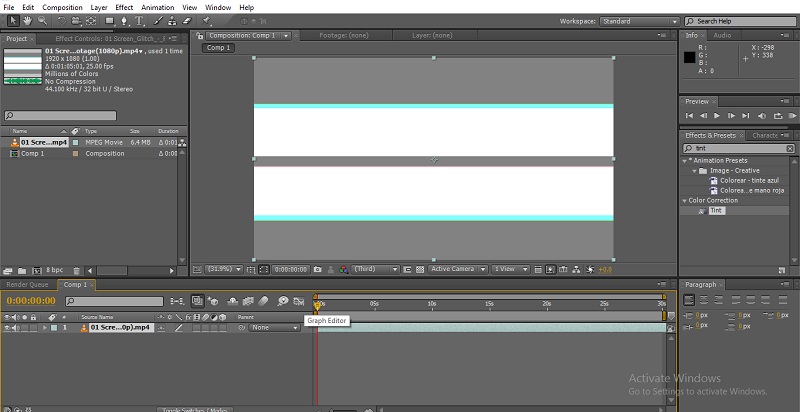Collapse the Animation Presets group
Image resolution: width=800 pixels, height=412 pixels.
(685, 161)
